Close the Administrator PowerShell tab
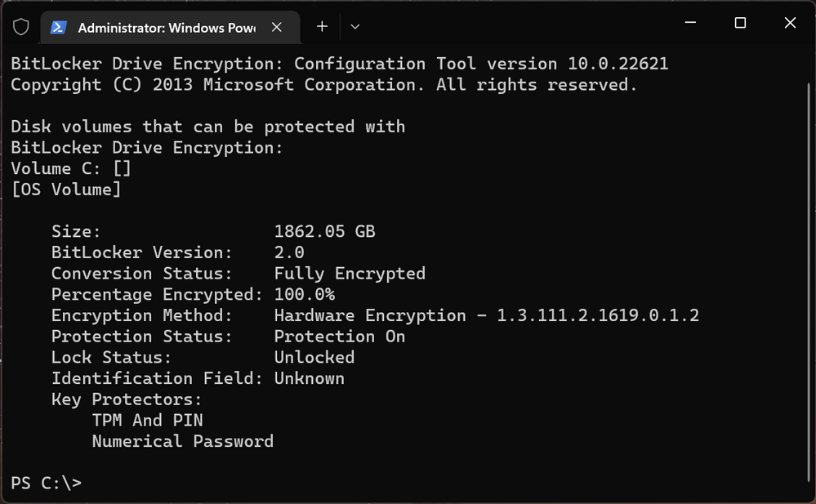 277,27
